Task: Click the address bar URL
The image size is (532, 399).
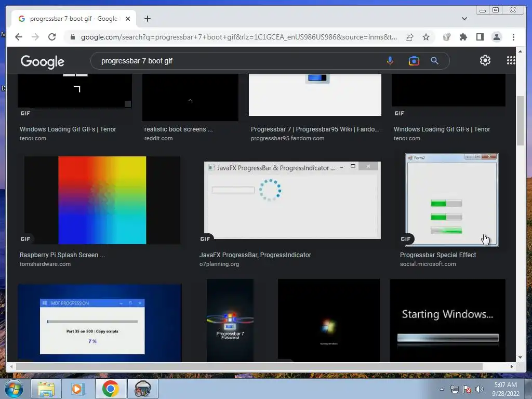Action: (239, 37)
